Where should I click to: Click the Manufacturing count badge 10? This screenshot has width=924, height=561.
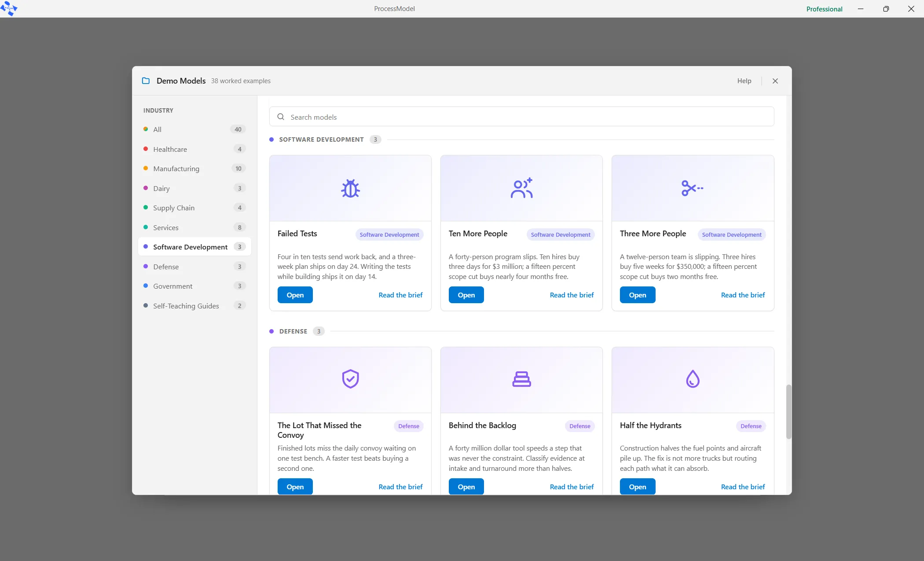click(x=238, y=169)
